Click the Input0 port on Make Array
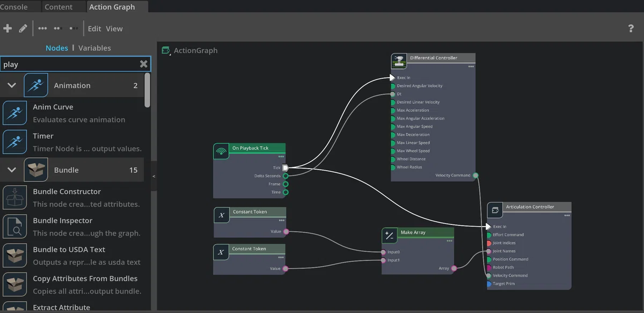 pos(383,252)
